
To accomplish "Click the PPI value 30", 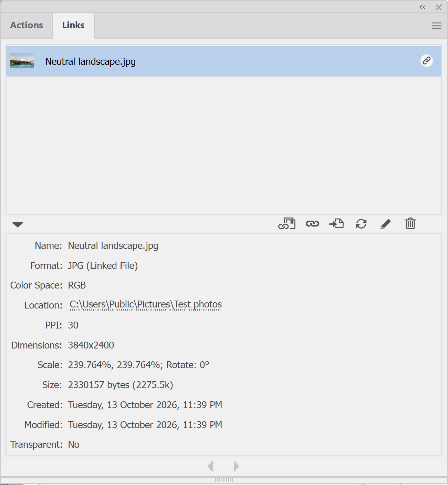I will pos(73,325).
